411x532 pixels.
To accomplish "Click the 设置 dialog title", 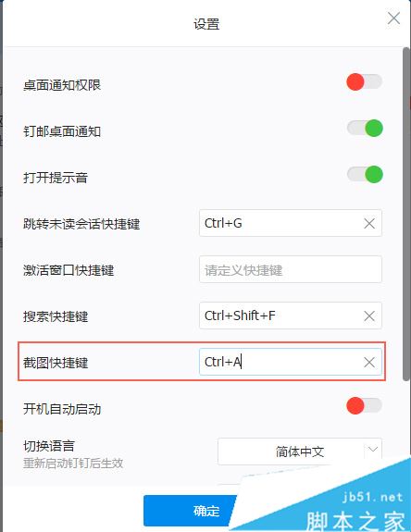I will (x=206, y=24).
